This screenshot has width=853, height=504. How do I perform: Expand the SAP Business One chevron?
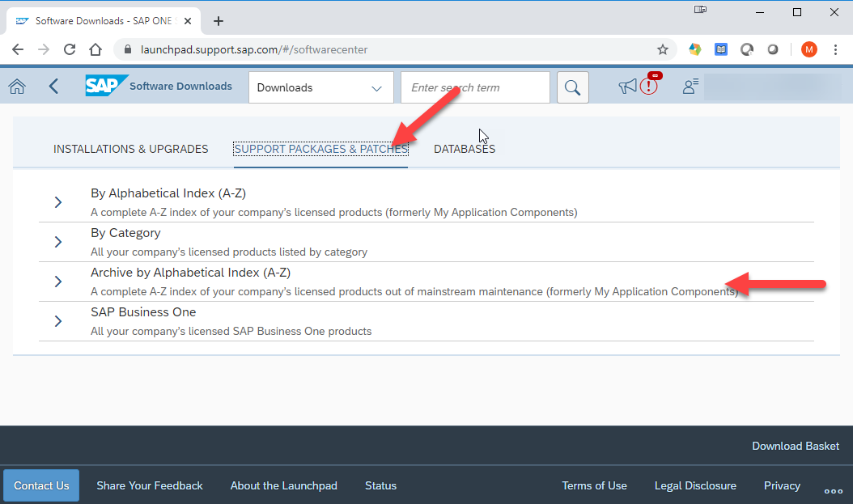point(58,321)
